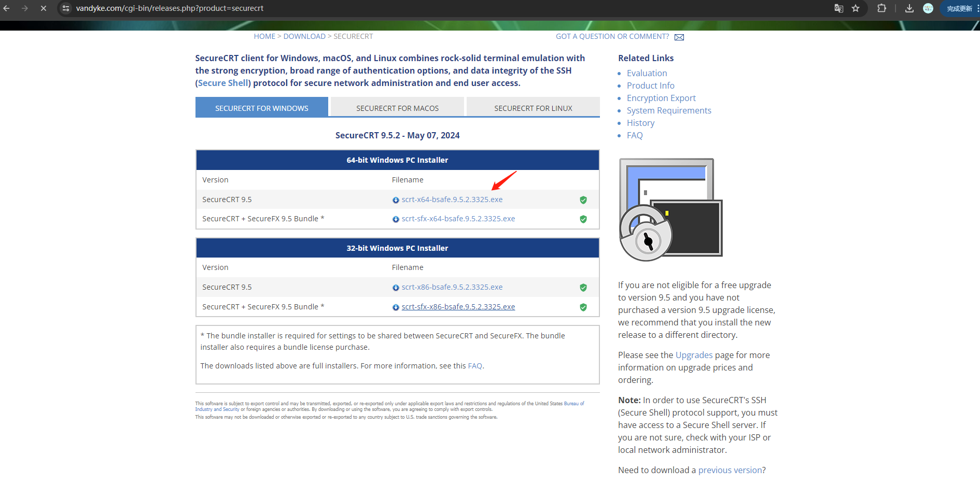Select the SecureCRT for Windows tab

click(262, 108)
